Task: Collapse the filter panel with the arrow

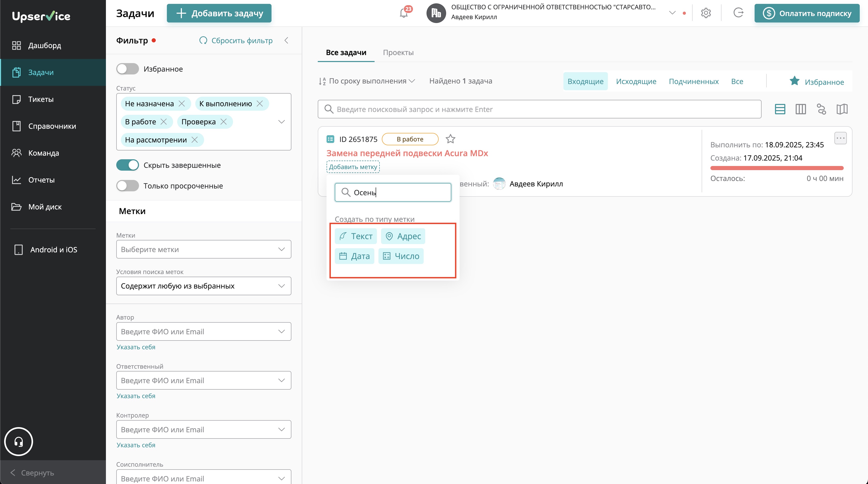Action: coord(286,41)
